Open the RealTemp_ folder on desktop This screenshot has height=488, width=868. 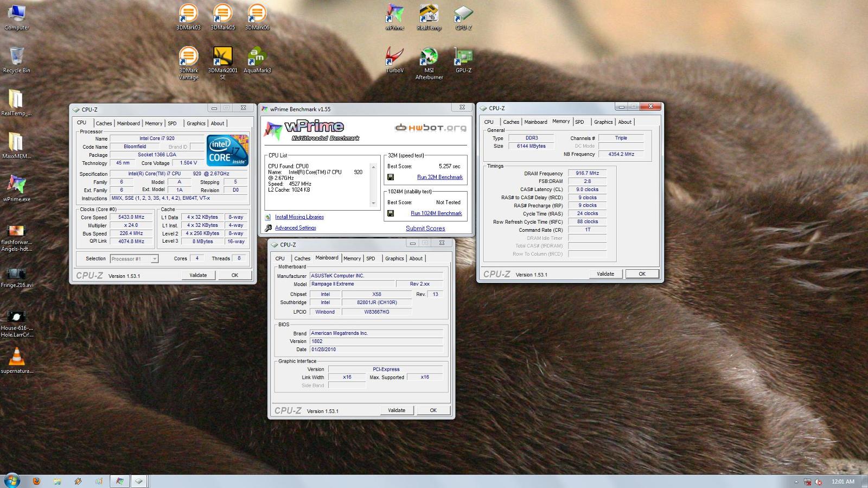click(16, 103)
